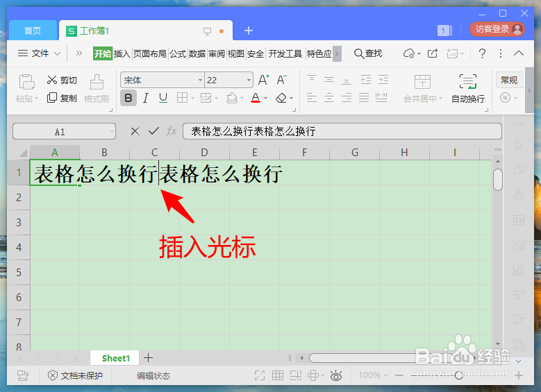
Task: Switch to the 插入 ribbon tab
Action: (122, 54)
